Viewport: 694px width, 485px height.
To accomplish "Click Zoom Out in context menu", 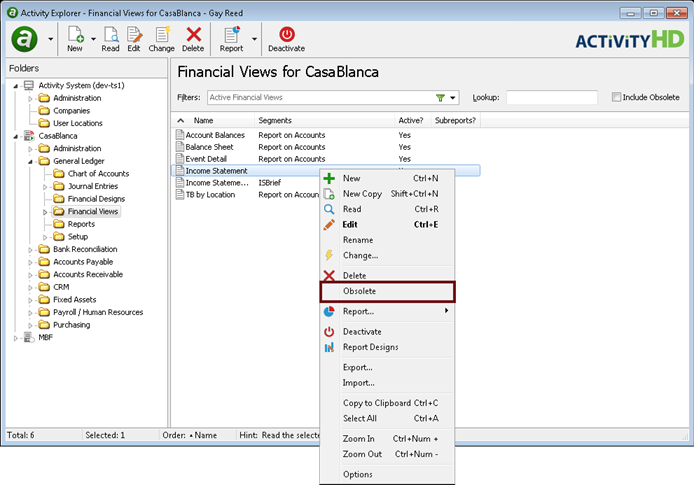I will click(388, 454).
